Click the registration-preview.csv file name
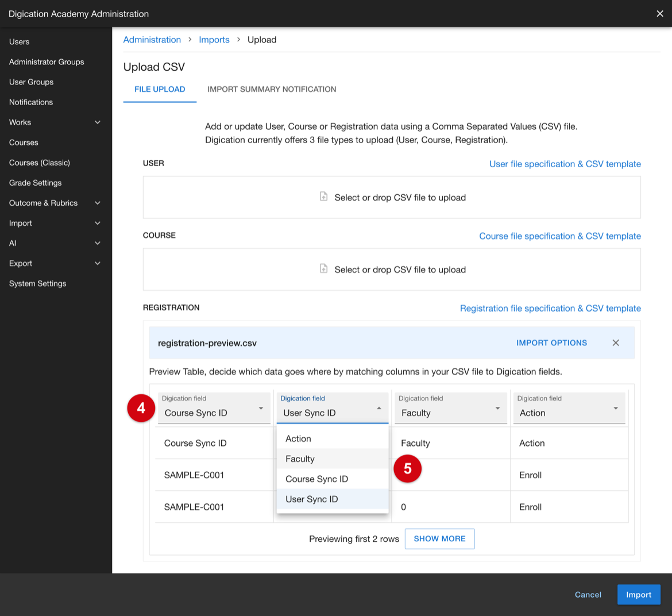The width and height of the screenshot is (672, 616). pyautogui.click(x=207, y=343)
